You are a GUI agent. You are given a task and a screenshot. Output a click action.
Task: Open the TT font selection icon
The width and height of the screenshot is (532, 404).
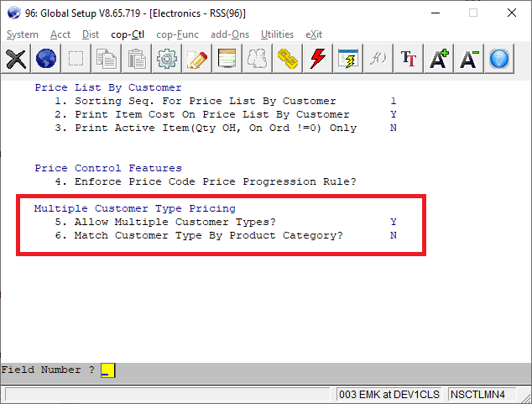[408, 59]
